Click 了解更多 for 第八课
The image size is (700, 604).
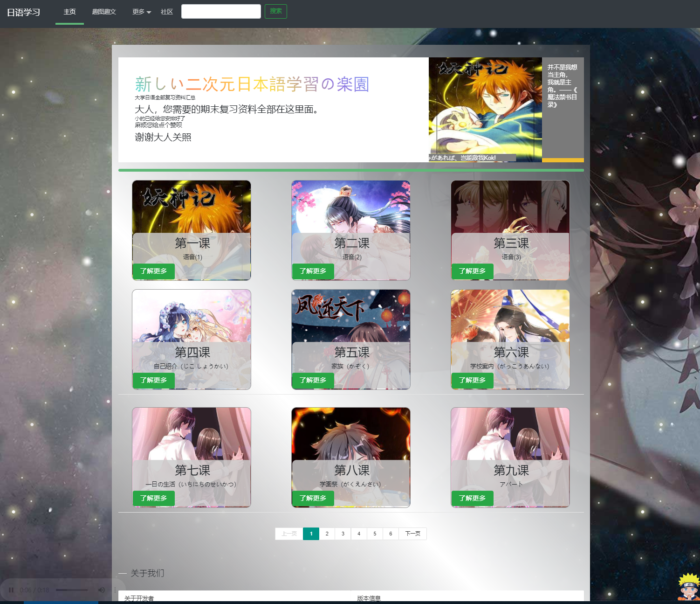click(313, 499)
